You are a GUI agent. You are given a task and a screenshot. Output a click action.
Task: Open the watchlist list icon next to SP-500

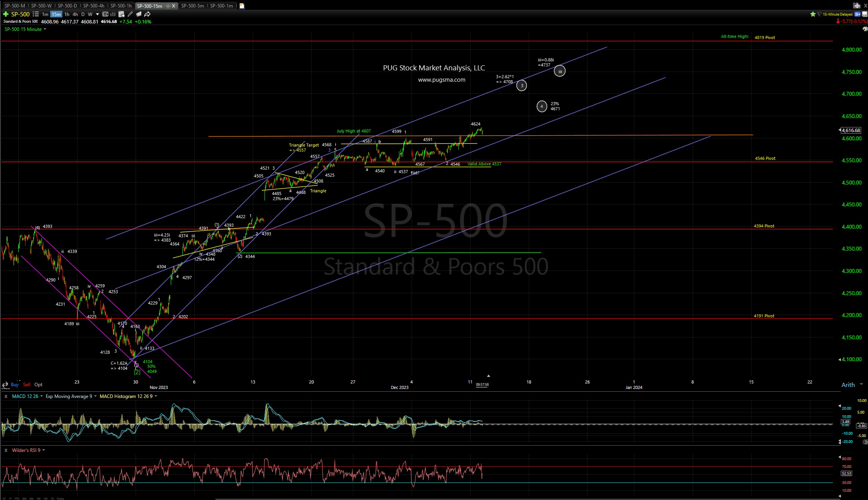pyautogui.click(x=36, y=14)
